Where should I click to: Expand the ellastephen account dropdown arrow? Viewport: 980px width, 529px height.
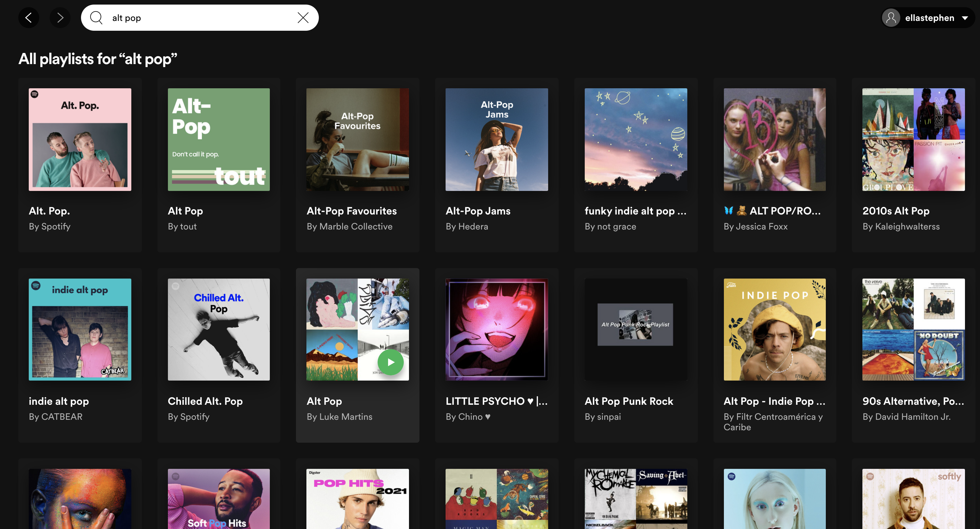click(x=965, y=18)
